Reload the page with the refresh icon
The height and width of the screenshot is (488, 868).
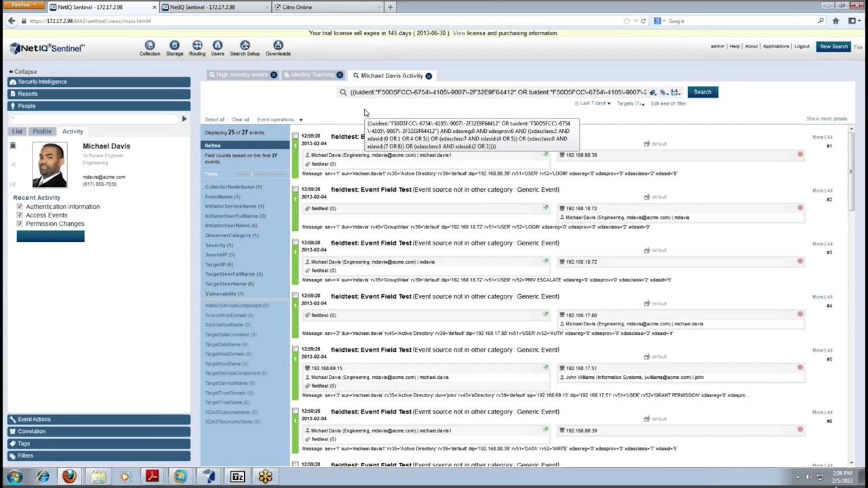(644, 21)
